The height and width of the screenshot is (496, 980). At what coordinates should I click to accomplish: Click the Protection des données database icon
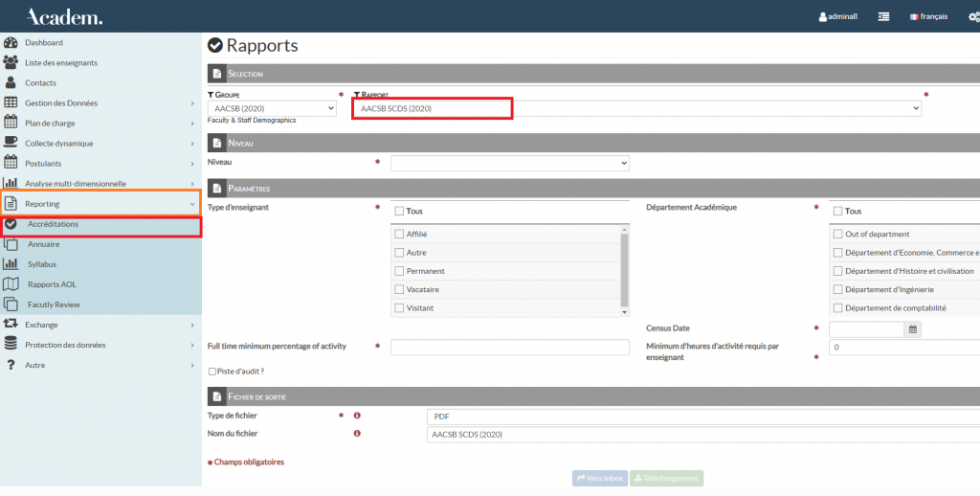11,345
